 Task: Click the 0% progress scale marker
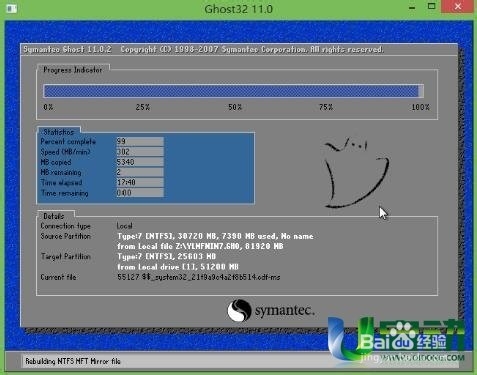click(x=48, y=107)
